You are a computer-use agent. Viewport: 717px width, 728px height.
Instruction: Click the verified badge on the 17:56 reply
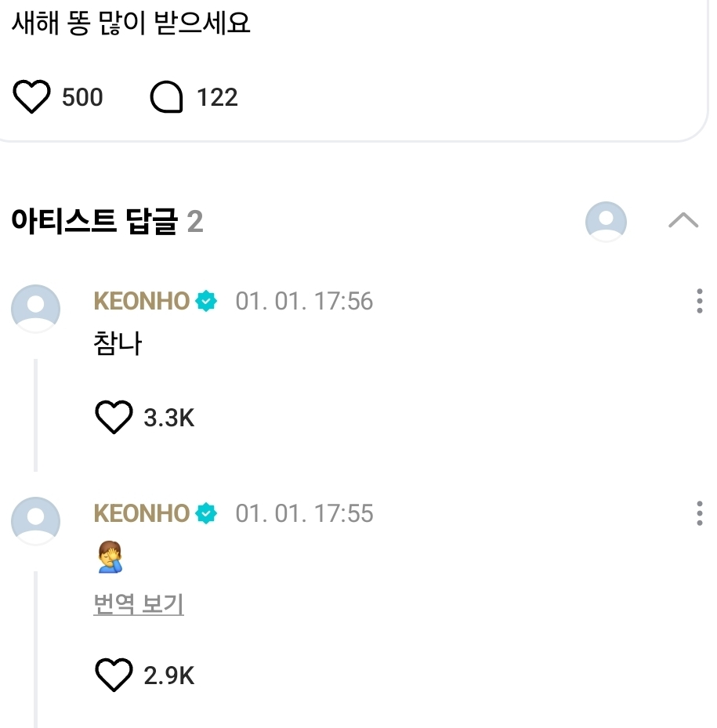[x=206, y=301]
